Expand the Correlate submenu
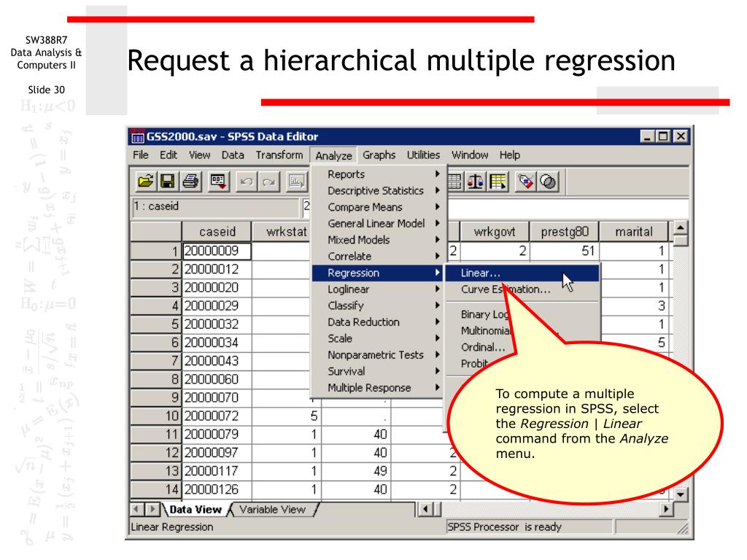Screen dimensions: 747x560 (x=379, y=257)
